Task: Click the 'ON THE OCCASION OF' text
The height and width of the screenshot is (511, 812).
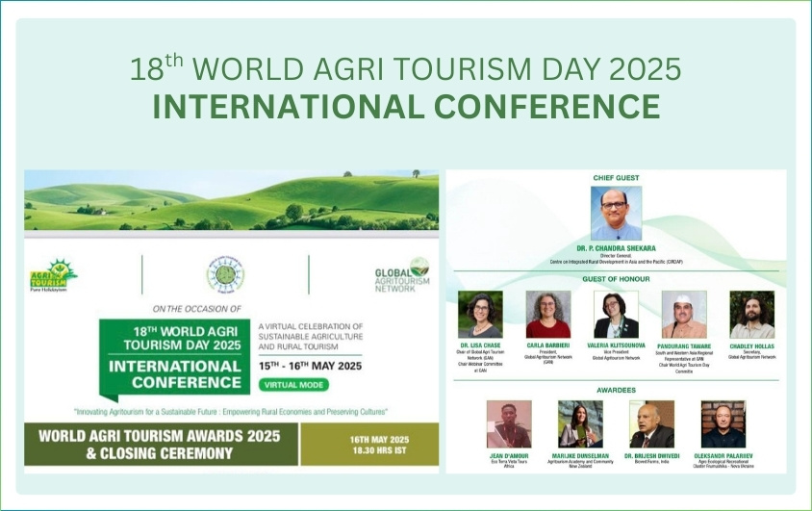Action: 197,309
